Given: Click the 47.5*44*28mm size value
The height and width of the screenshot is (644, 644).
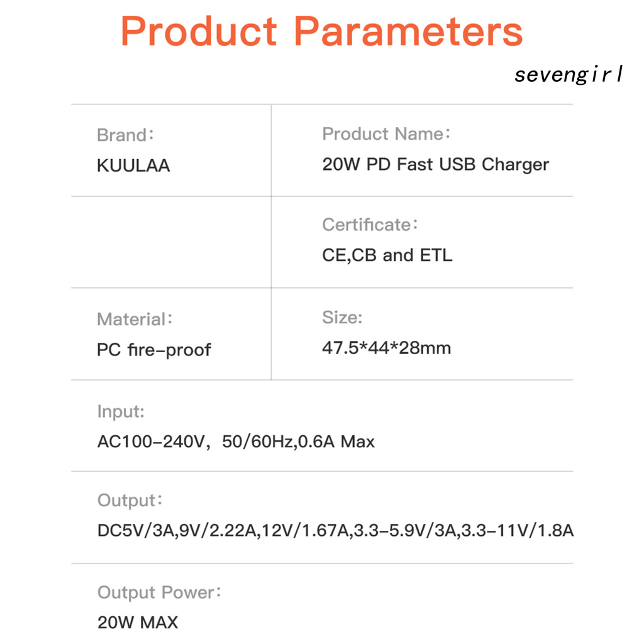Looking at the screenshot, I should pyautogui.click(x=386, y=348).
